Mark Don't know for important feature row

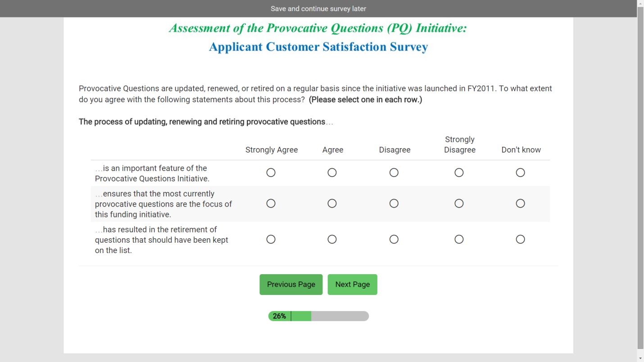point(520,172)
